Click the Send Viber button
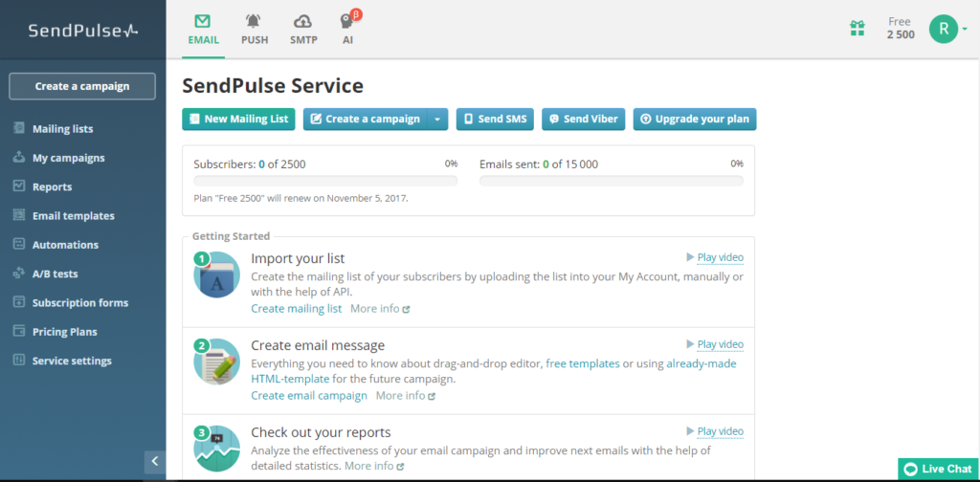Screen dimensions: 980x482 [583, 120]
